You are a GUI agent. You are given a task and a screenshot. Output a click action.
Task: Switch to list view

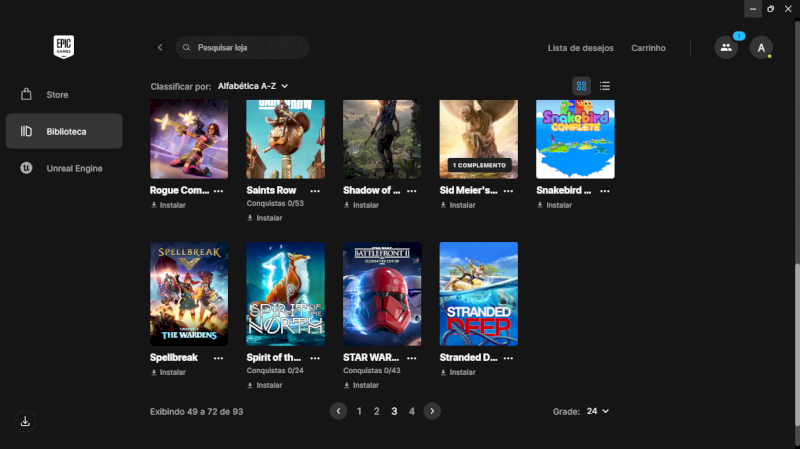coord(605,86)
